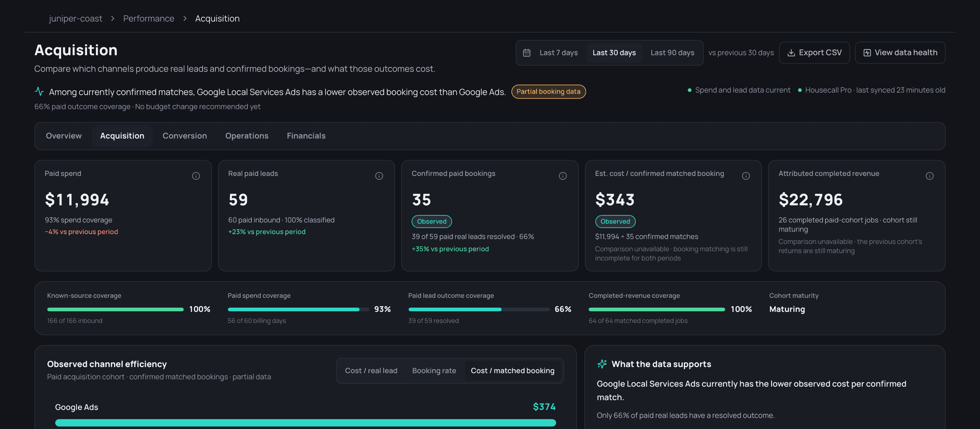Open the Financials tab

[306, 136]
